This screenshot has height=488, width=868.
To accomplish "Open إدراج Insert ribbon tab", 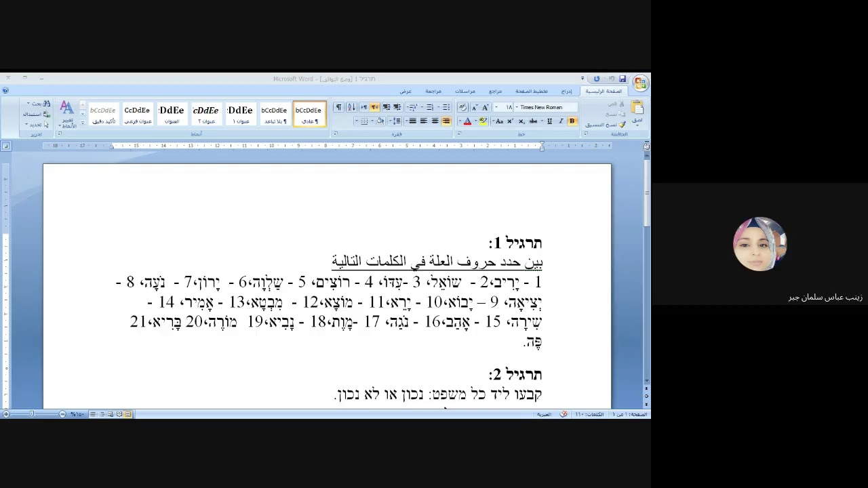I will pos(566,91).
